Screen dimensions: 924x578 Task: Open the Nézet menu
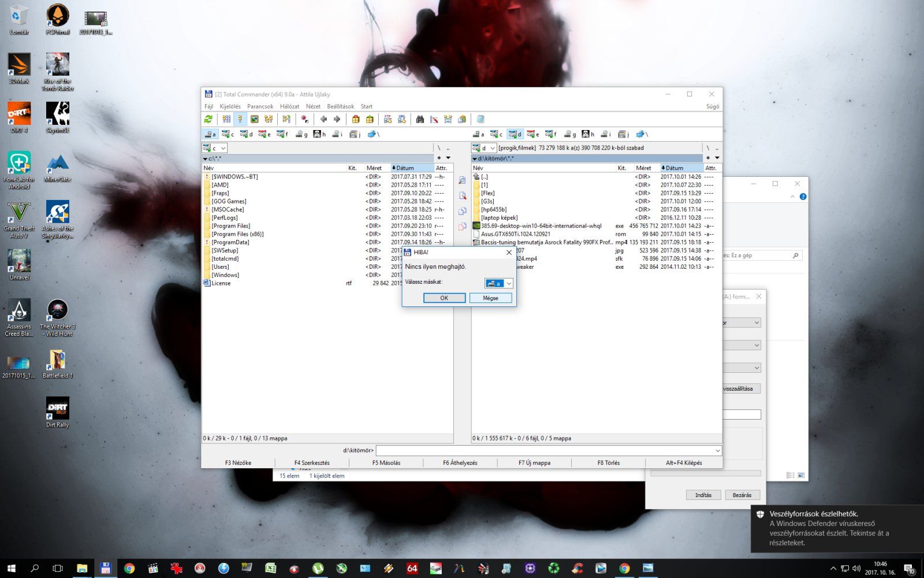[313, 106]
